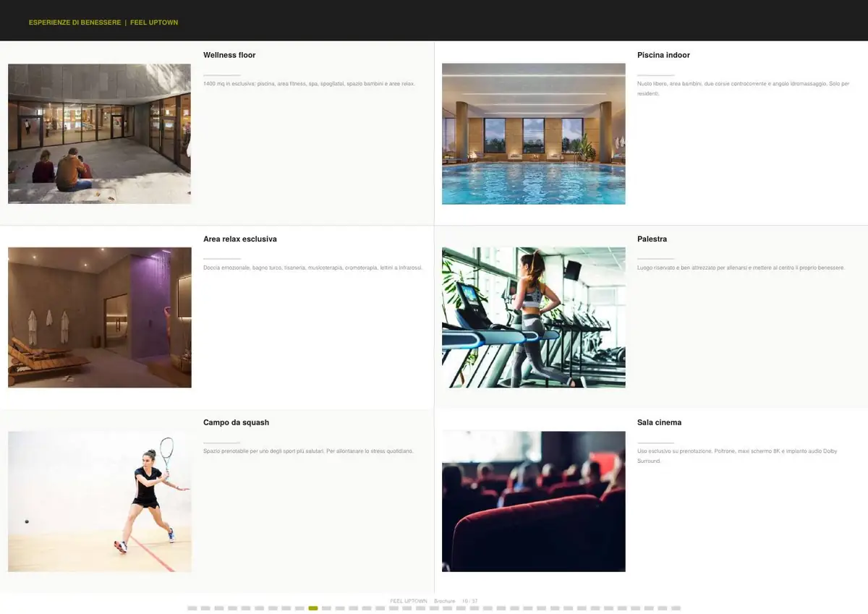Jump to the last page marker
Image resolution: width=868 pixels, height=614 pixels.
pos(676,609)
